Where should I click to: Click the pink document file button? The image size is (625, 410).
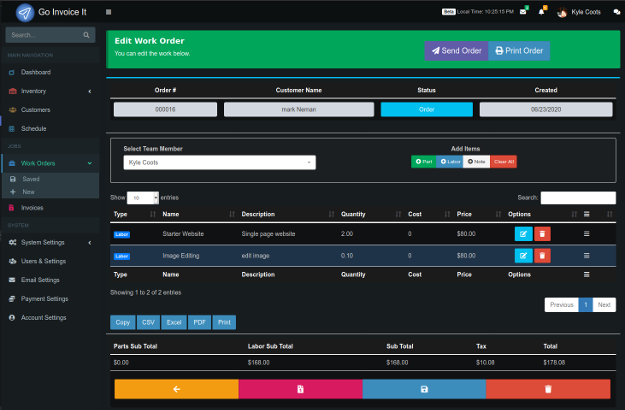[x=300, y=389]
